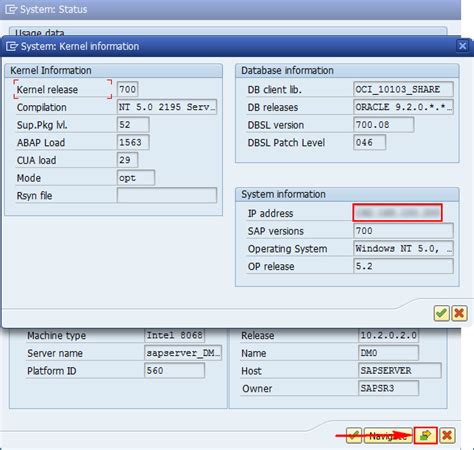The height and width of the screenshot is (450, 474).
Task: Click the Navigate button in Status window
Action: pos(388,435)
